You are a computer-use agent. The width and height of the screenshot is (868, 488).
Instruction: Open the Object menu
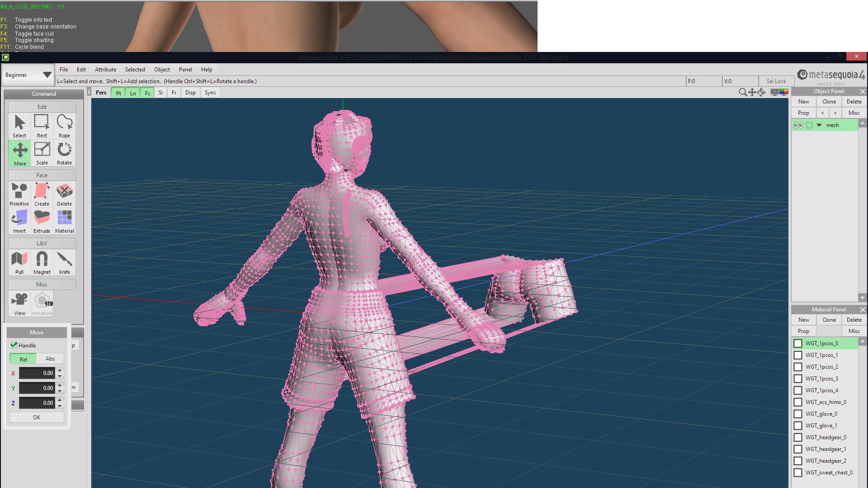point(162,70)
